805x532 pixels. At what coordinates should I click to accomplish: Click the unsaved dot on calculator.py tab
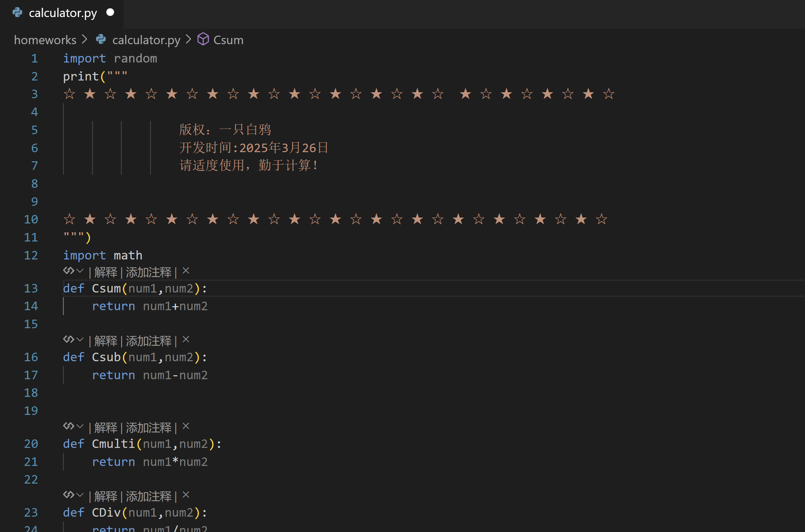(110, 12)
